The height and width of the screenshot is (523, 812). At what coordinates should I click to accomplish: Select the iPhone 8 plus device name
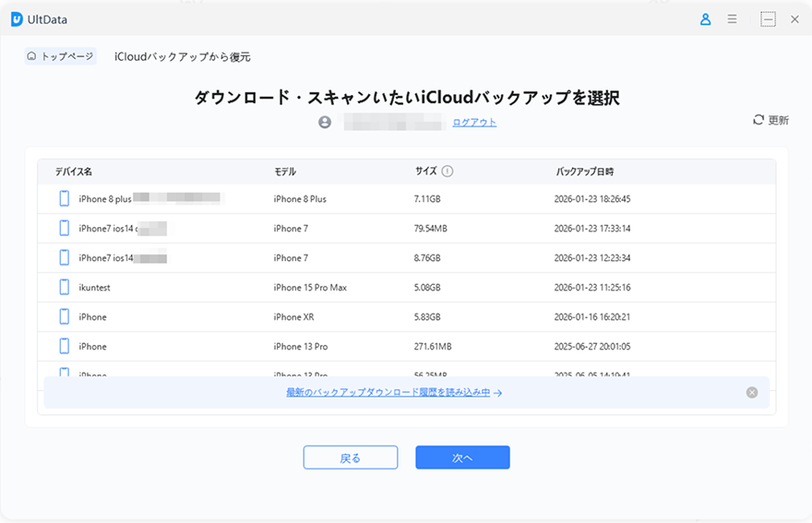(105, 199)
